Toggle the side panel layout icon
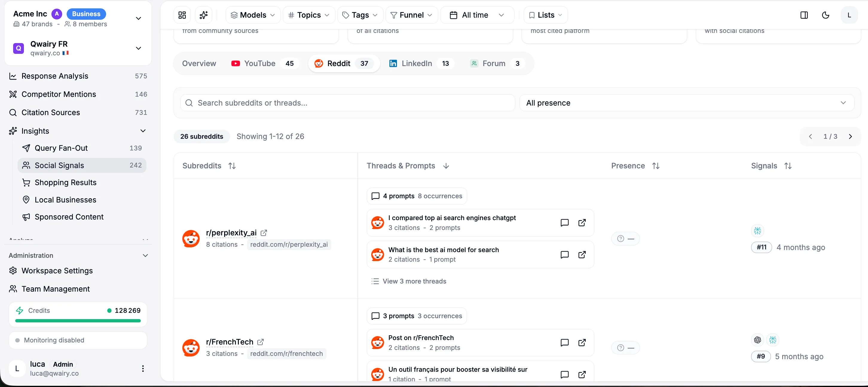This screenshot has height=387, width=868. pyautogui.click(x=804, y=15)
